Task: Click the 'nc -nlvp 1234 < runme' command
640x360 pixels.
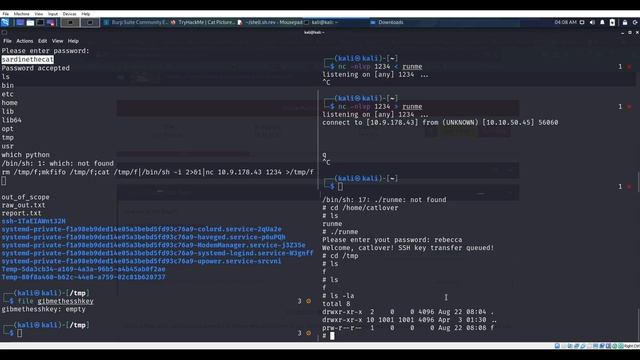Action: (380, 67)
